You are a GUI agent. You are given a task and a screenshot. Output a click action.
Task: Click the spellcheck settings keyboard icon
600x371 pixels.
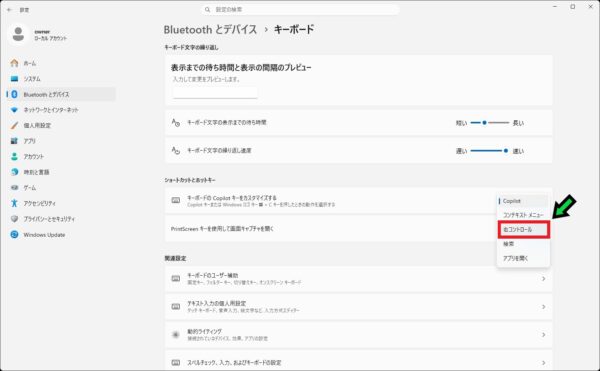(x=176, y=362)
